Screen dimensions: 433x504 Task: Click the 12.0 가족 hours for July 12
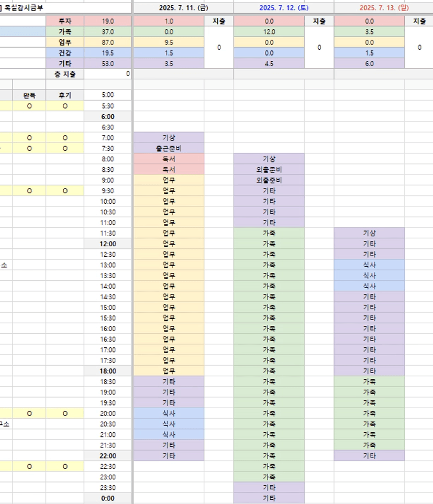click(x=269, y=32)
